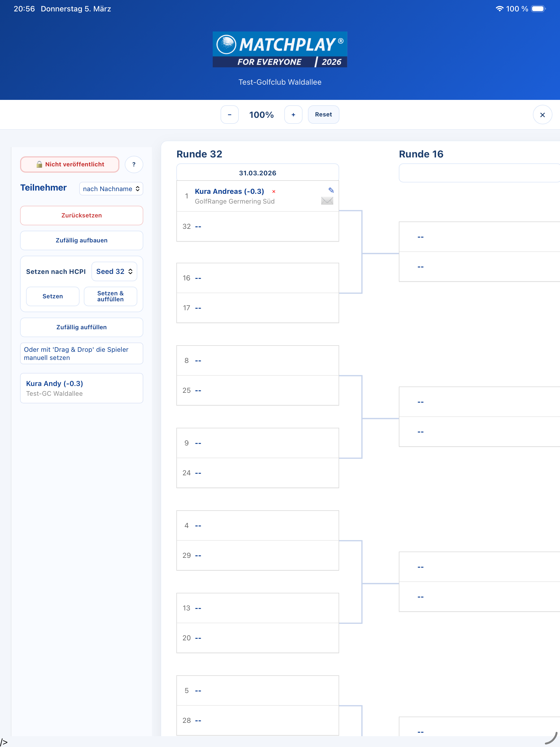Remove Kura Andreas with the red x
Screen dimensions: 560x747
pos(274,191)
